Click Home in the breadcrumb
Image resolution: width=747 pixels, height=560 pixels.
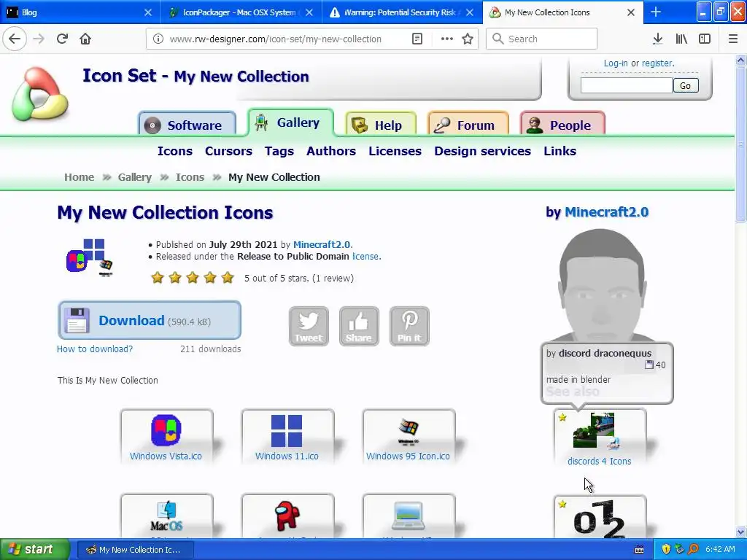(x=79, y=177)
